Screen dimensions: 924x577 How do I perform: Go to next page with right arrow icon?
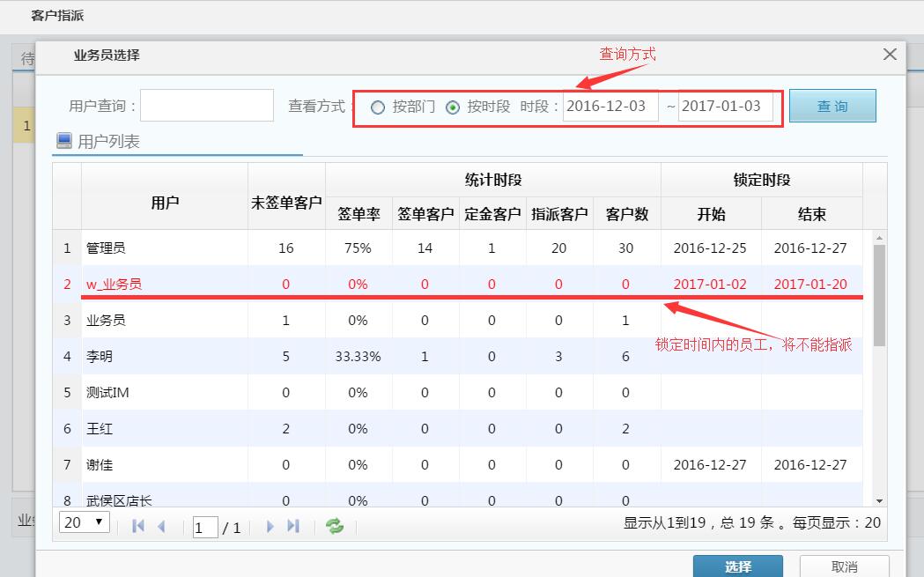[270, 525]
